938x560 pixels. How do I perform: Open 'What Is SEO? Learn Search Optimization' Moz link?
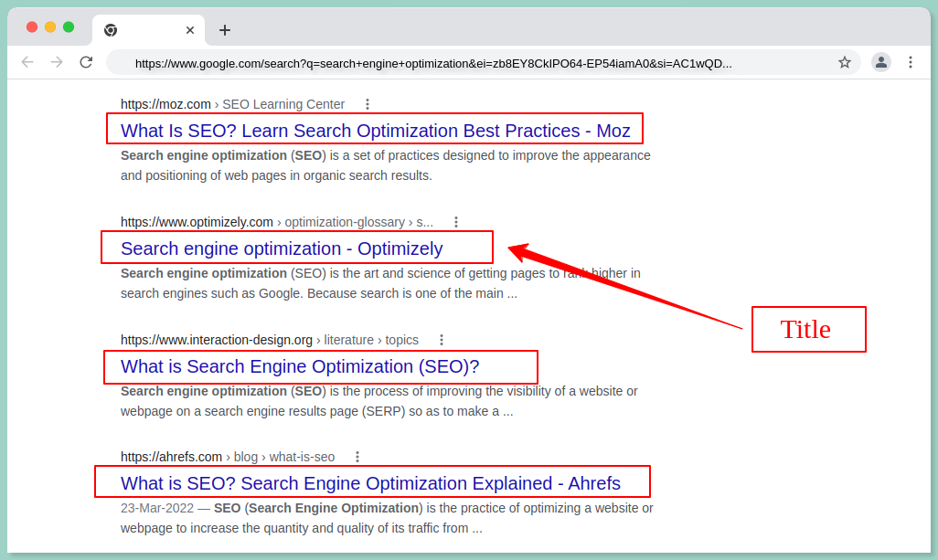375,130
